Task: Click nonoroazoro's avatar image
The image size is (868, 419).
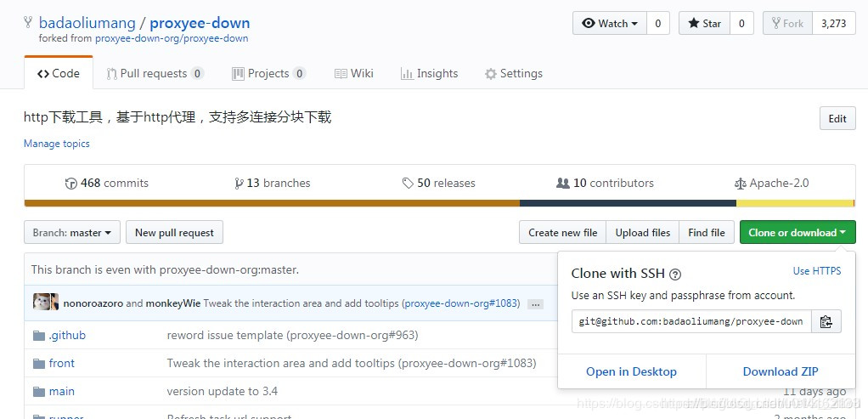Action: click(42, 302)
